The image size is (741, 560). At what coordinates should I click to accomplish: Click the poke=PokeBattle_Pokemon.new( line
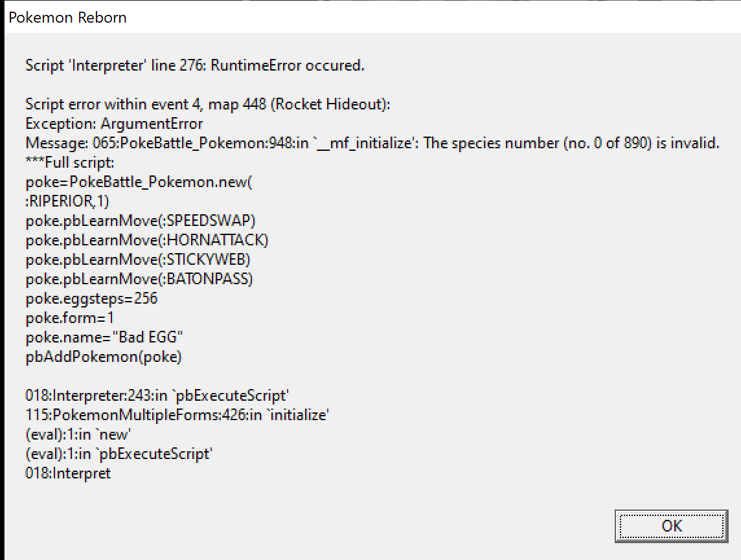coord(139,182)
